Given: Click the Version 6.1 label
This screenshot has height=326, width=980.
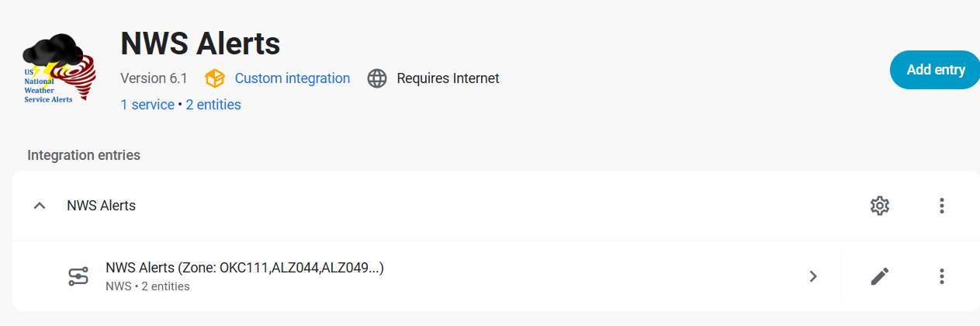Looking at the screenshot, I should click(x=154, y=78).
